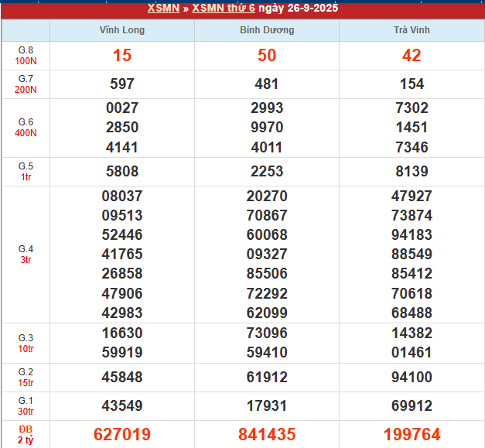The image size is (485, 448).
Task: Click the G.2 15tr prize label
Action: (26, 377)
